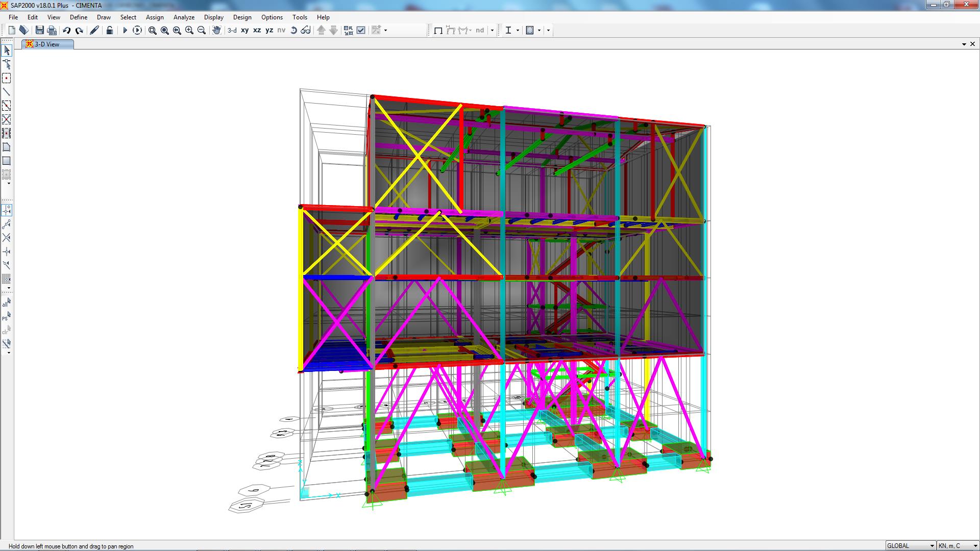Toggle Snap to Points and Grid Intersections
This screenshot has width=980, height=551.
7,210
